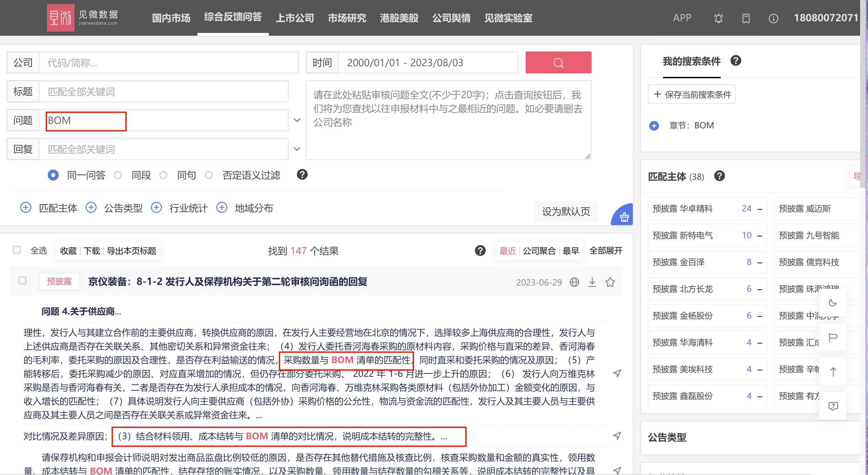The image size is (868, 475).
Task: Click locate arrow beside 对比情况及差异原因 line
Action: pos(617,436)
